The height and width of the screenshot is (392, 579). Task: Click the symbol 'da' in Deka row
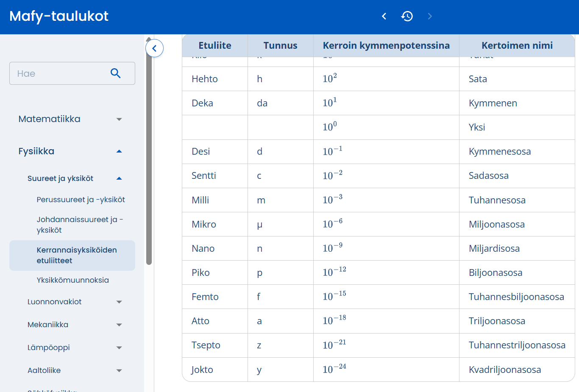(x=262, y=103)
